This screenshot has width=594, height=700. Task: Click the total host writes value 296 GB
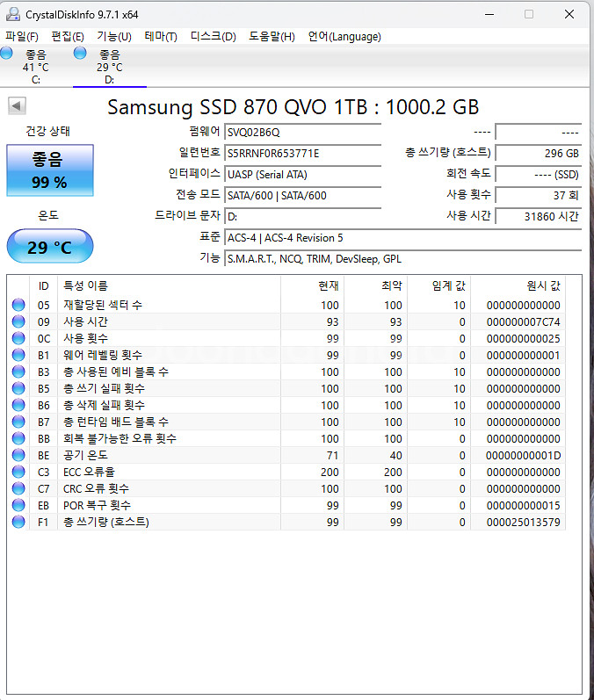(x=538, y=154)
